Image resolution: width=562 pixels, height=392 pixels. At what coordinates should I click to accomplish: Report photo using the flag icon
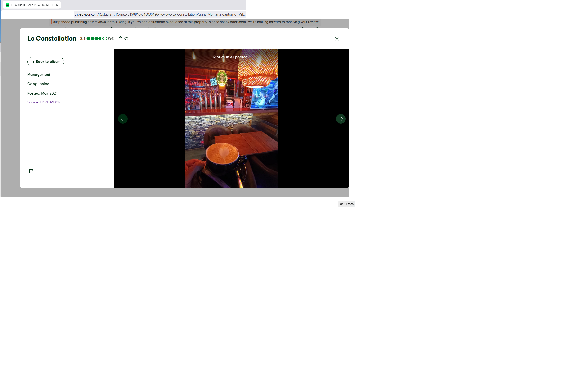pos(31,171)
